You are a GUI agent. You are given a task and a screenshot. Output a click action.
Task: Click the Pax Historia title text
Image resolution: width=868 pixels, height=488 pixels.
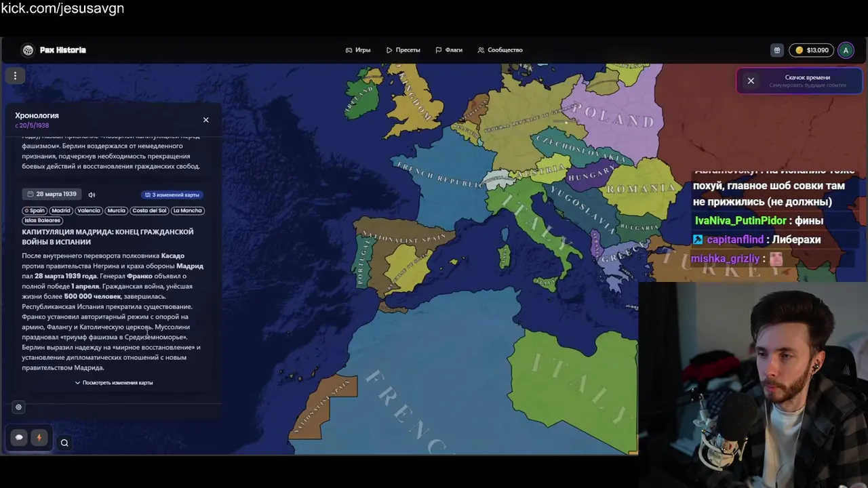point(62,50)
